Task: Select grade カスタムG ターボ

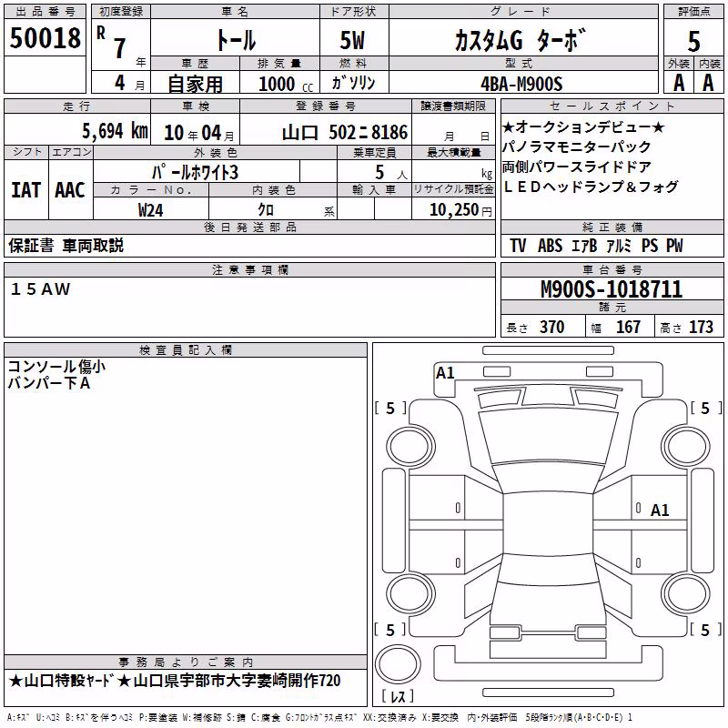Action: pyautogui.click(x=521, y=40)
